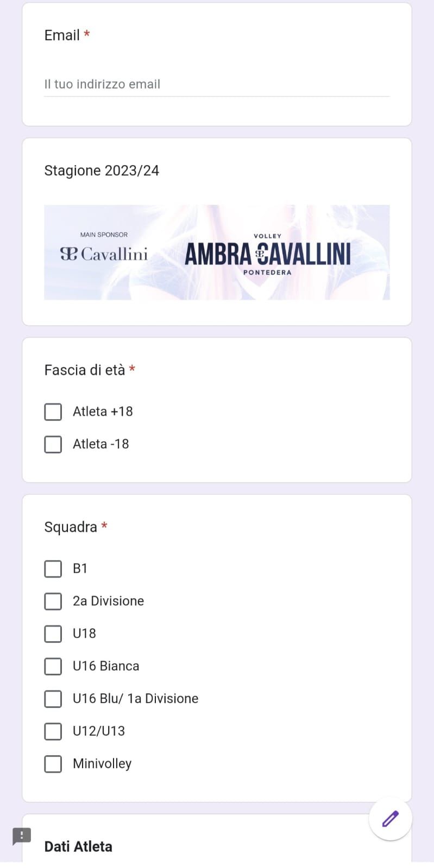Select the B1 squad checkbox
Viewport: 434px width, 868px height.
coord(53,568)
